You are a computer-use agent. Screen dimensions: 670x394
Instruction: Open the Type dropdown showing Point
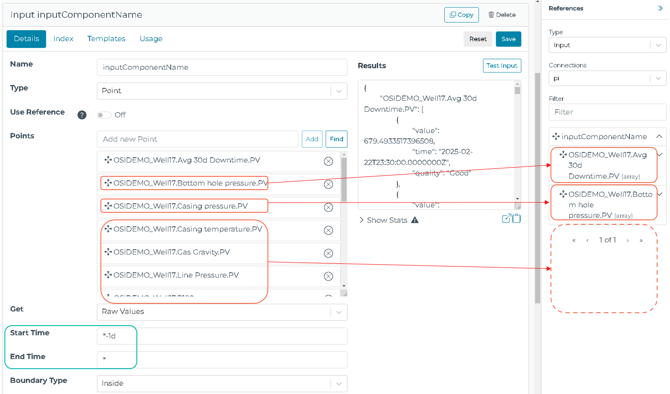point(222,91)
